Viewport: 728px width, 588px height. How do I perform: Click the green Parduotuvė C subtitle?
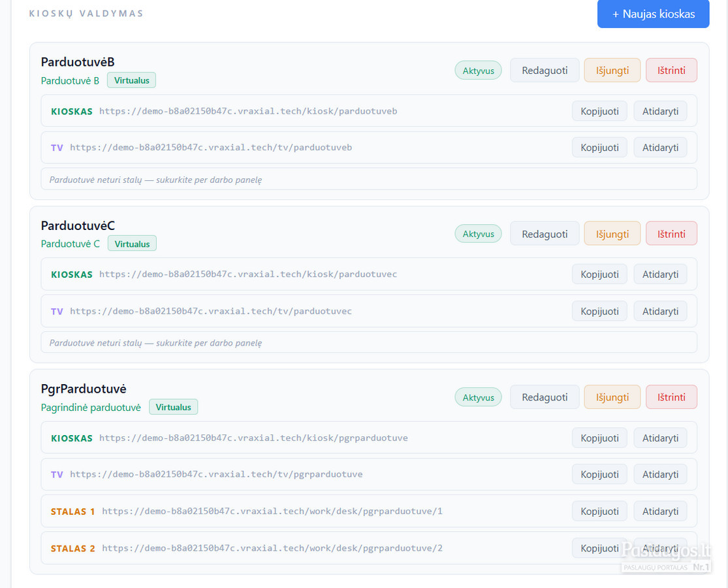(70, 244)
